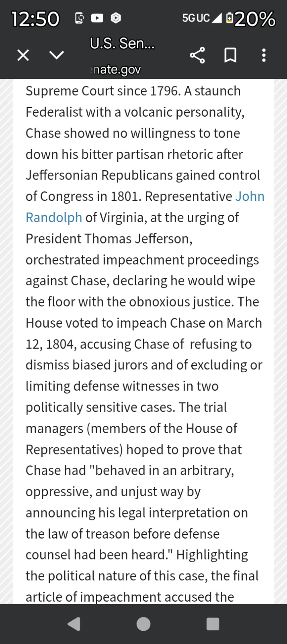Bookmark this page with the bookmark icon

230,55
